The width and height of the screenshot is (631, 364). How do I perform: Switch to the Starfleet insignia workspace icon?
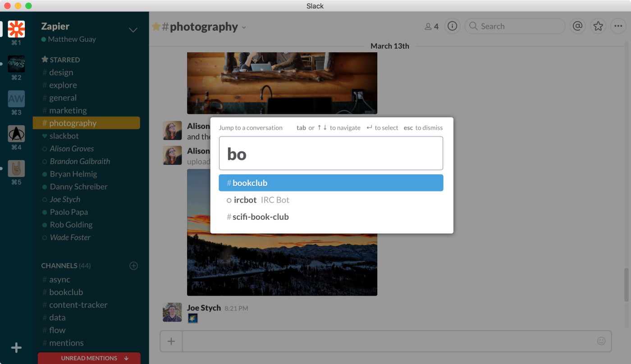pos(16,134)
